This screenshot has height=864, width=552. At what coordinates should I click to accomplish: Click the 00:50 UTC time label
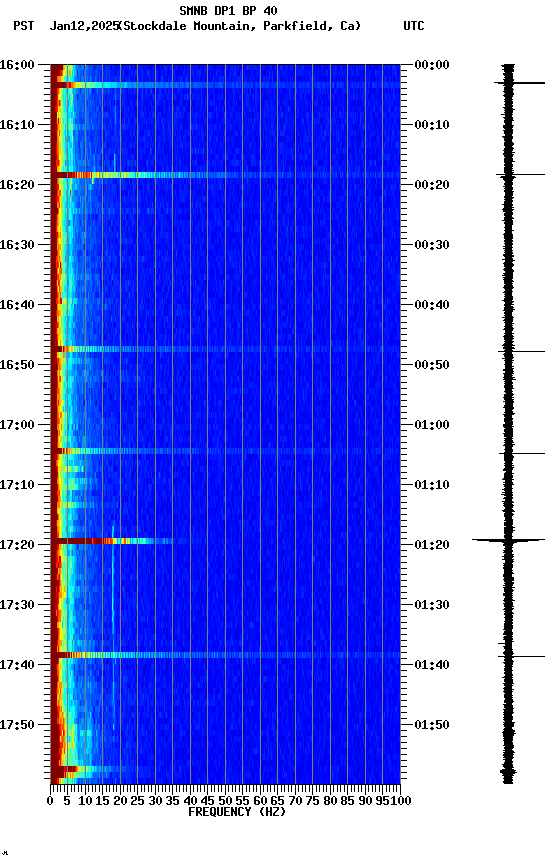[x=432, y=365]
